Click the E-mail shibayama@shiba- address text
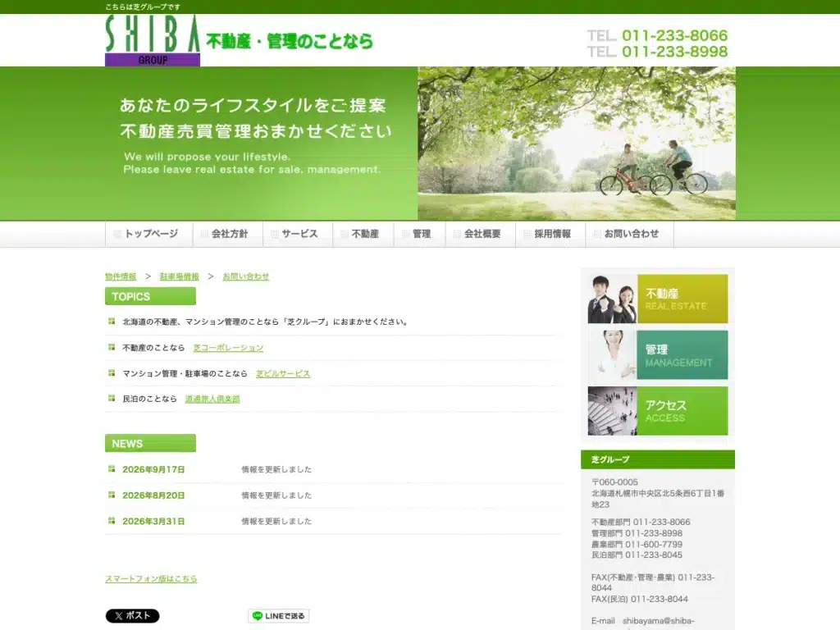840x630 pixels. [643, 621]
